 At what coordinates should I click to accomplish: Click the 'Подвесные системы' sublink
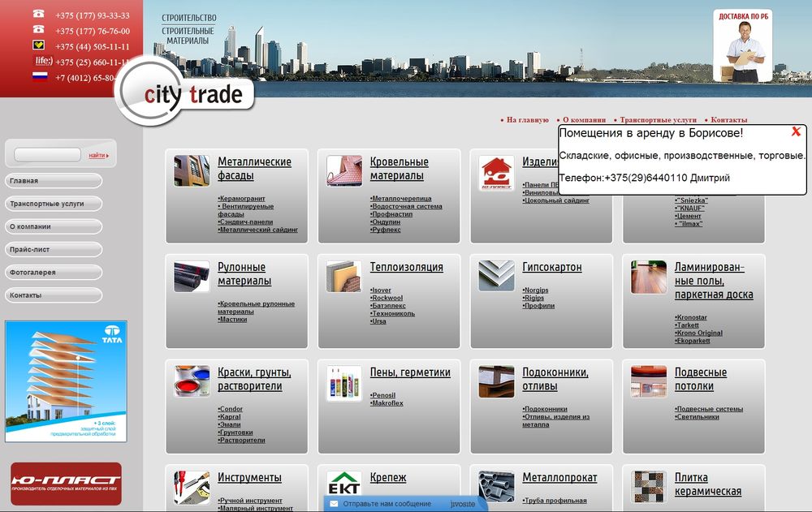coord(709,409)
